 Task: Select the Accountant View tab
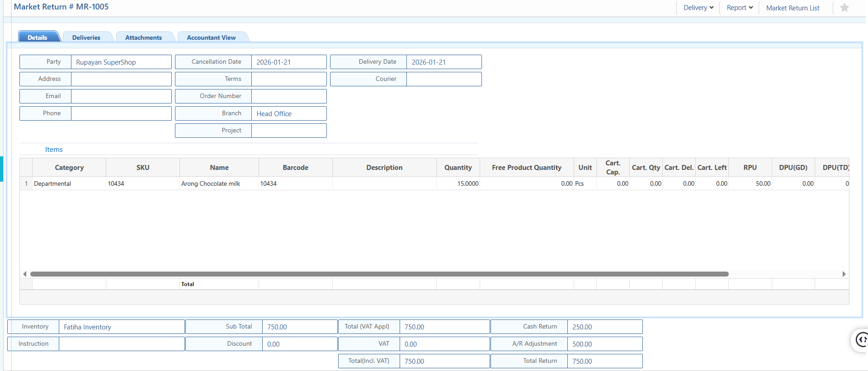pyautogui.click(x=211, y=38)
